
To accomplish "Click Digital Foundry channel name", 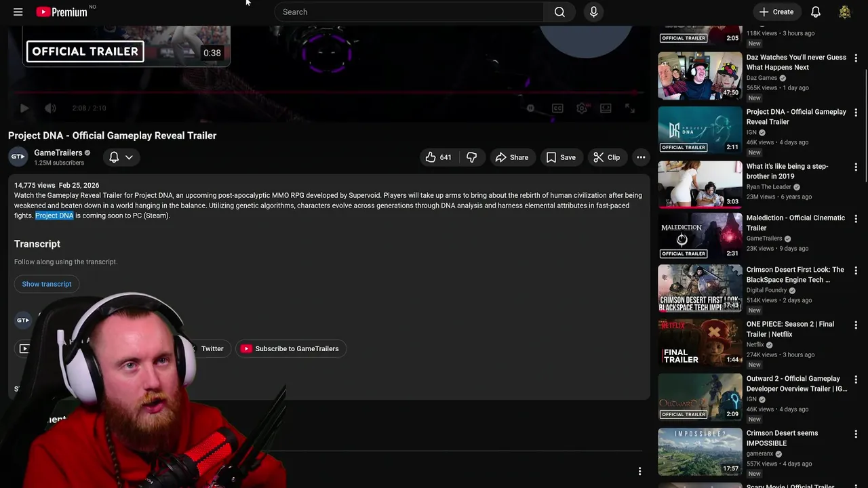I will (x=766, y=290).
